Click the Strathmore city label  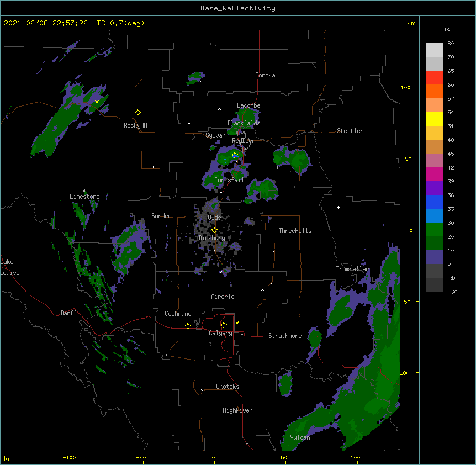pos(285,336)
